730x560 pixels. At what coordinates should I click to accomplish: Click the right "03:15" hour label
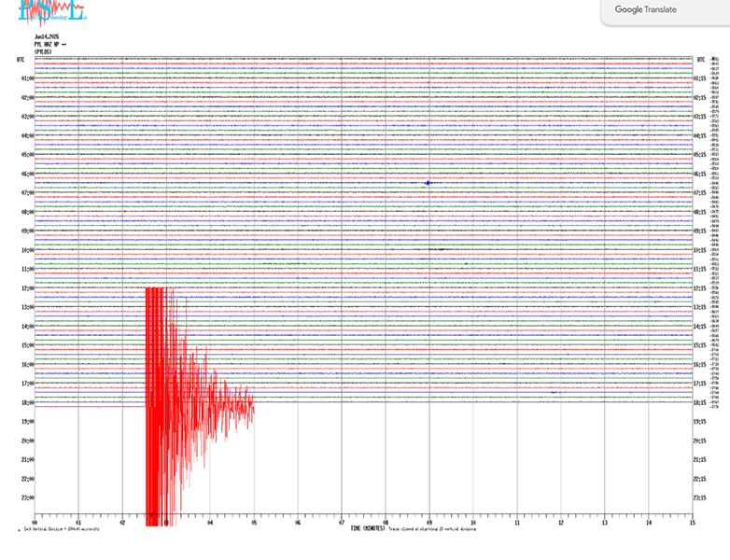coord(700,117)
